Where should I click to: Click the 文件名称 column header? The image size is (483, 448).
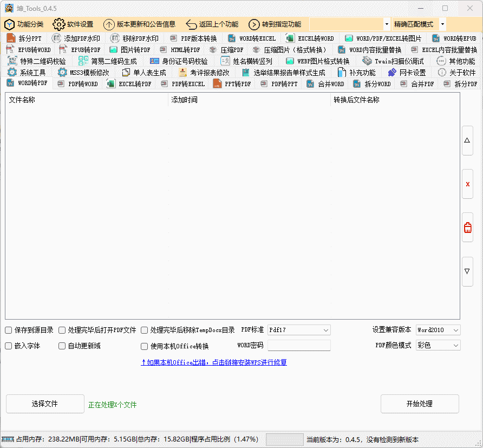click(x=87, y=100)
